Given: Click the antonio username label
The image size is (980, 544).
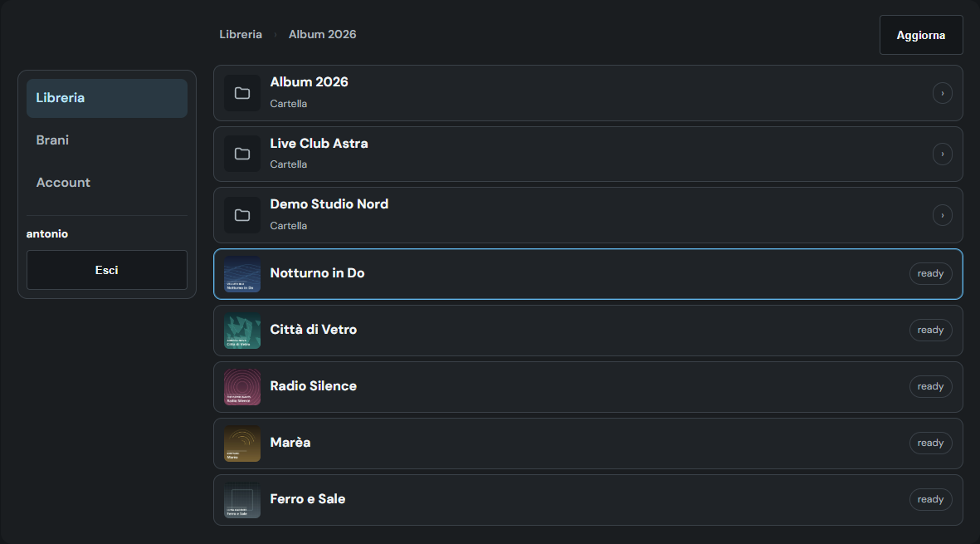Looking at the screenshot, I should (x=46, y=234).
